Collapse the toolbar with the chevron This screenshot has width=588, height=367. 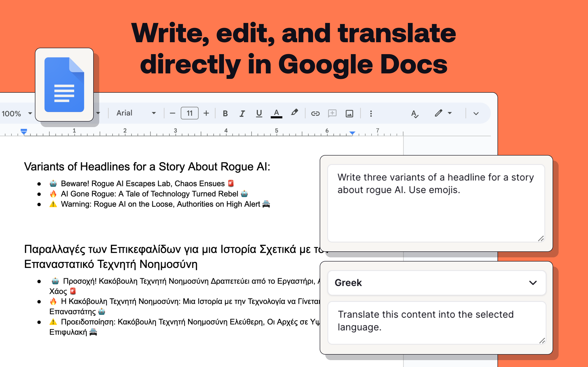(x=476, y=113)
